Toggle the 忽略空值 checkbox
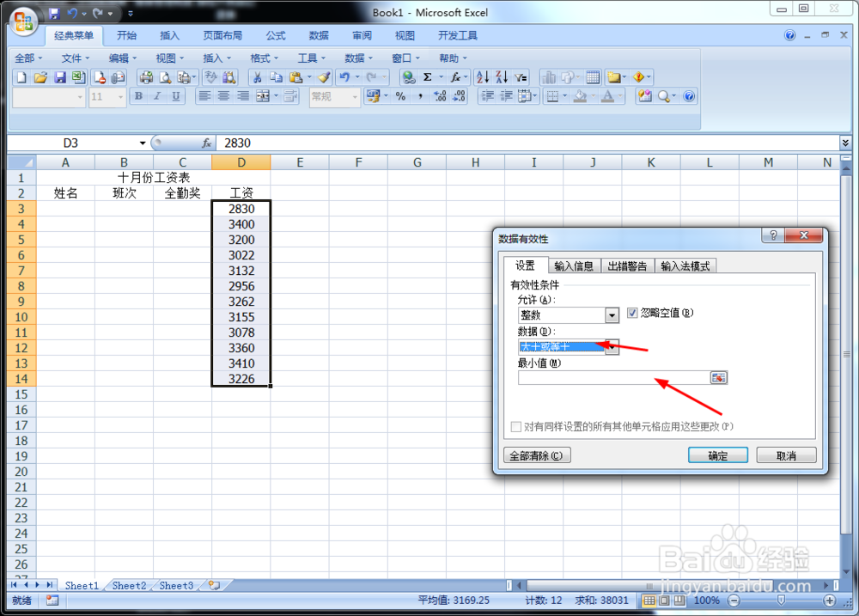859x616 pixels. pyautogui.click(x=632, y=313)
